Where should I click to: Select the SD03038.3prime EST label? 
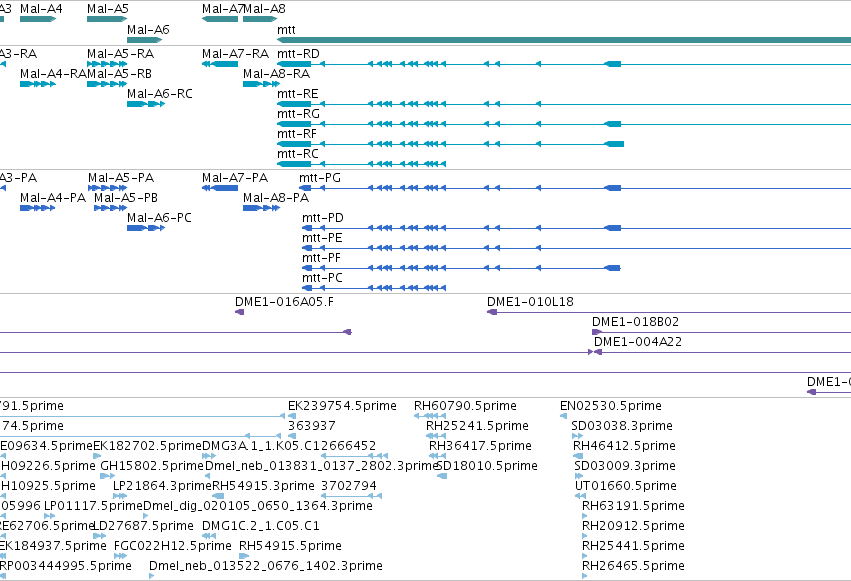[622, 426]
